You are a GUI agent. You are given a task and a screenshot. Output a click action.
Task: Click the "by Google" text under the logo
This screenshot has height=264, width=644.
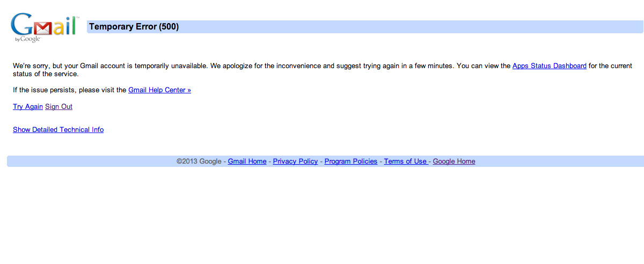27,39
